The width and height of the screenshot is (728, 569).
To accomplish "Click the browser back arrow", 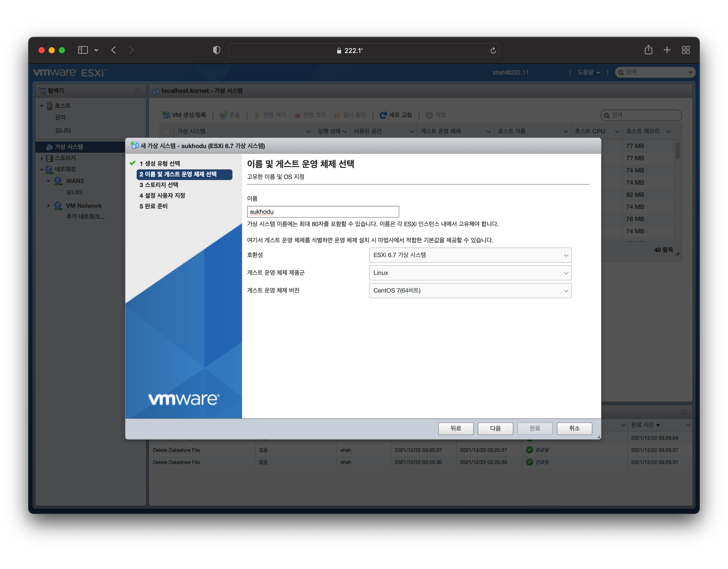I will pyautogui.click(x=114, y=50).
